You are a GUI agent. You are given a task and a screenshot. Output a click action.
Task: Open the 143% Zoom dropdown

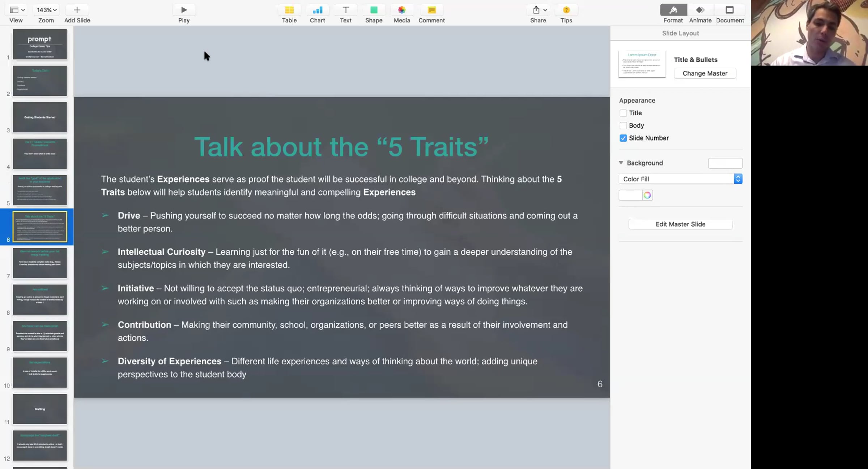point(47,10)
